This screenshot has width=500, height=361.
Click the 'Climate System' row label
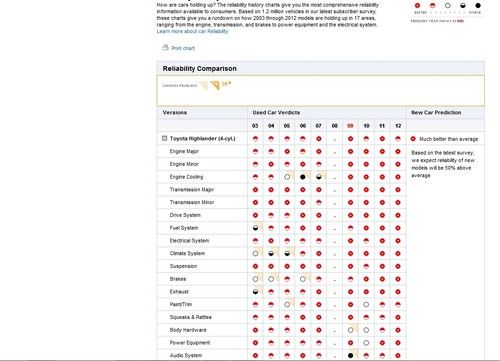[187, 253]
